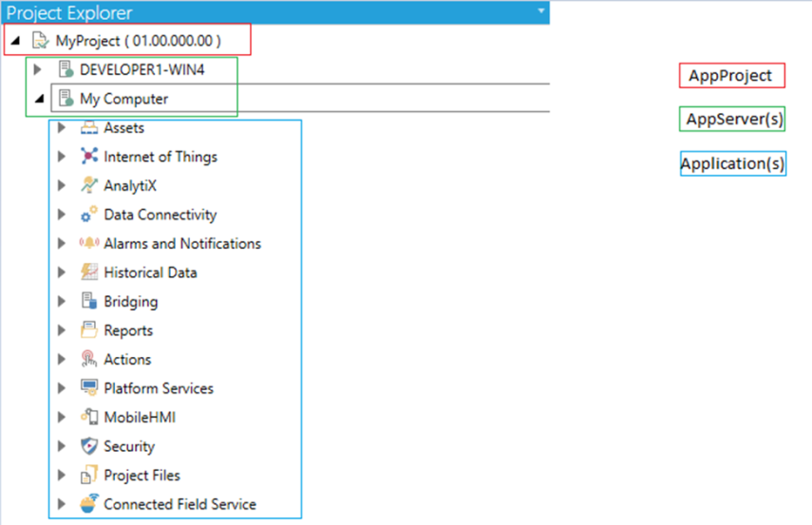Collapse the My Computer node
The width and height of the screenshot is (812, 525).
coord(38,99)
